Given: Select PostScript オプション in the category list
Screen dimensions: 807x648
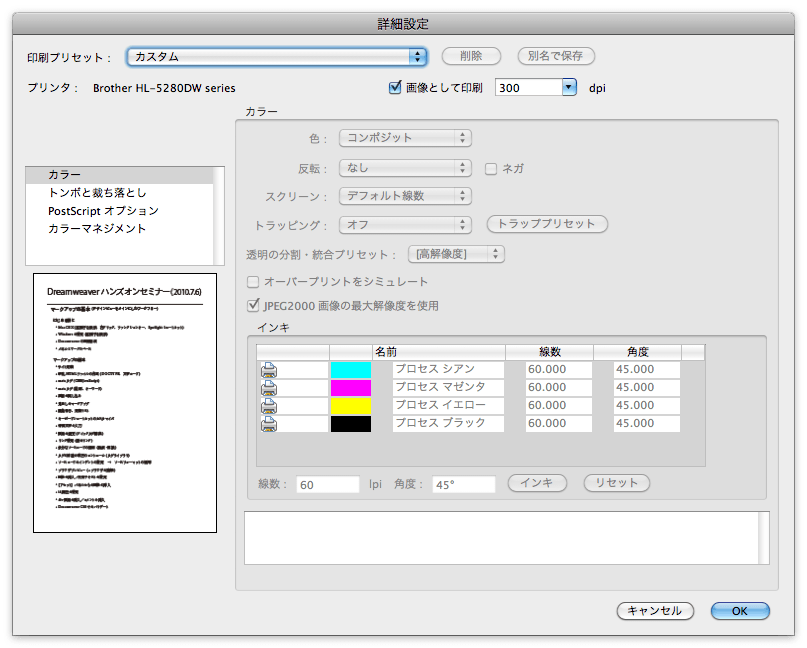Looking at the screenshot, I should pos(119,211).
